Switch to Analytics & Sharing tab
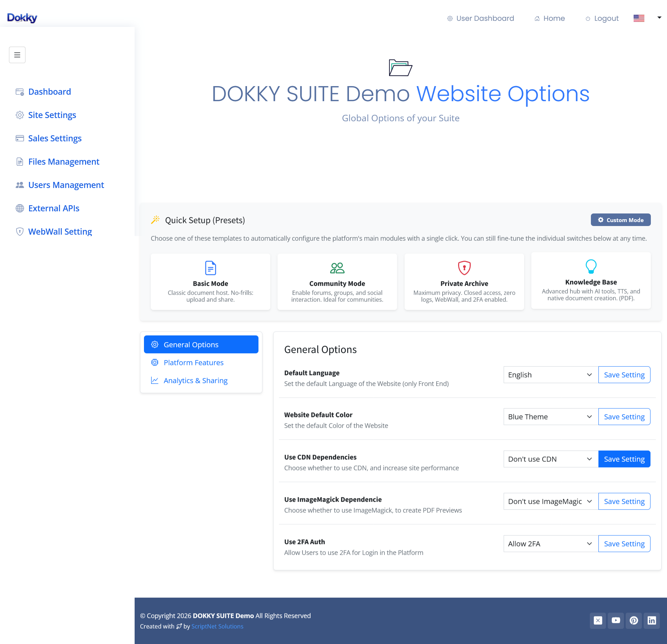This screenshot has height=644, width=667. [201, 381]
